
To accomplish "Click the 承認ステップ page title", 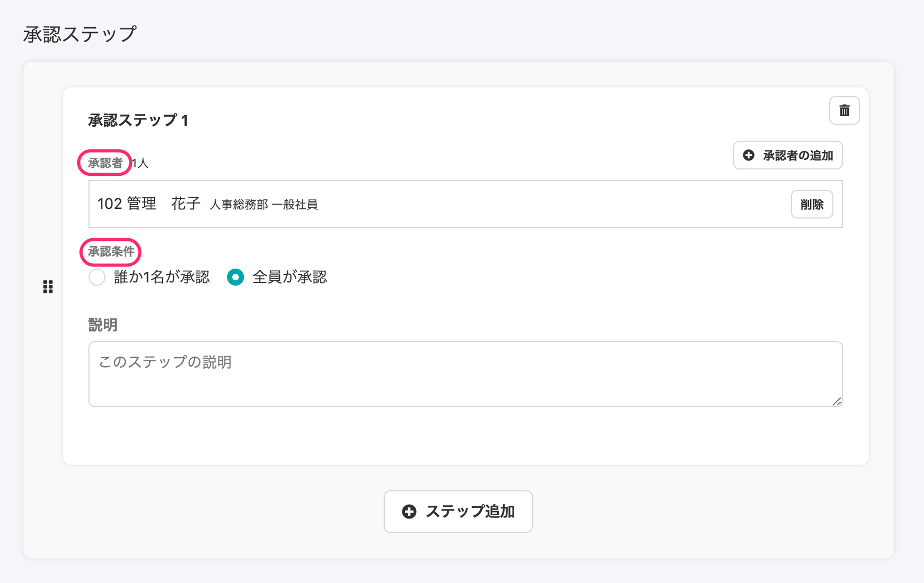I will pos(80,34).
